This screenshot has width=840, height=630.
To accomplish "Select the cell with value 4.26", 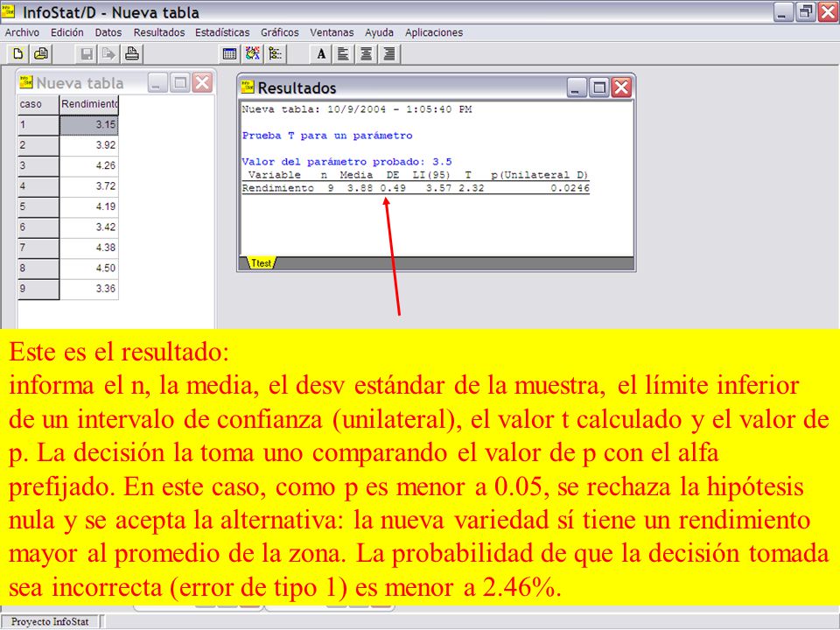I will coord(89,165).
